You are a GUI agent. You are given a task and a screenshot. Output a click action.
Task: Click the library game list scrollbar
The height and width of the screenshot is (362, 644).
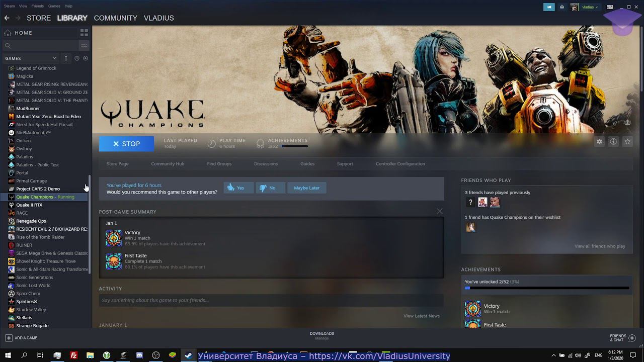tap(90, 224)
